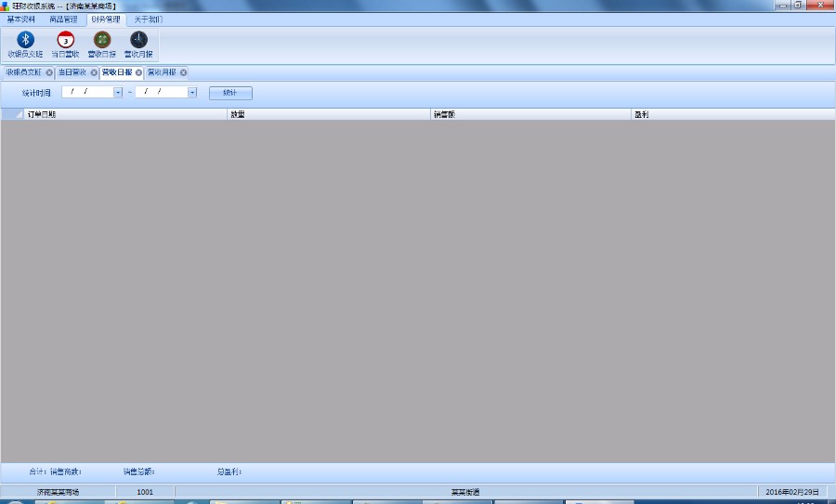Switch to the 商品管理 ribbon tab
This screenshot has height=504, width=836.
point(63,19)
